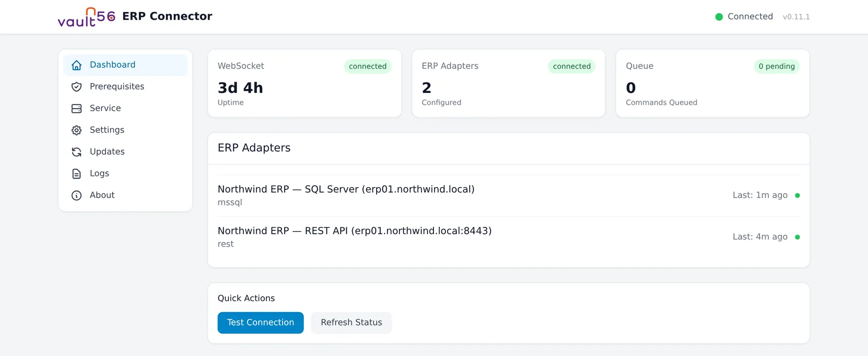Screen dimensions: 868x356
Task: Click the Dashboard home icon
Action: (x=76, y=65)
